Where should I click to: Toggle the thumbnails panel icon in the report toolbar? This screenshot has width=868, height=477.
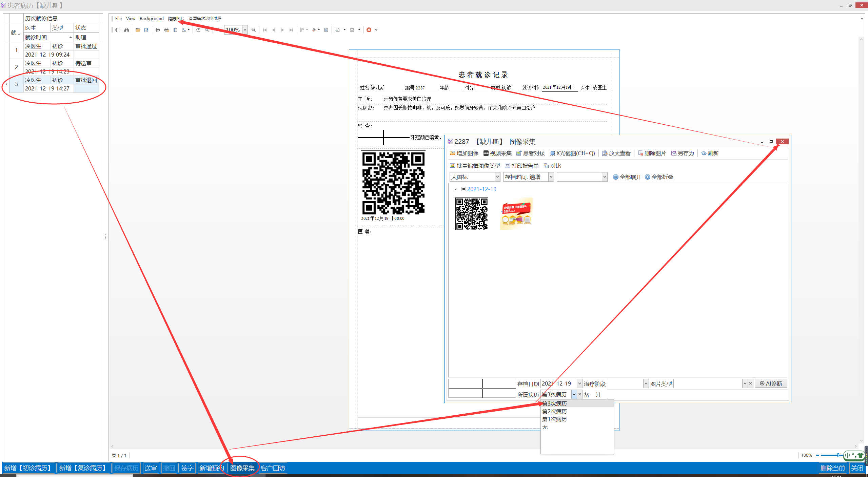click(x=117, y=30)
